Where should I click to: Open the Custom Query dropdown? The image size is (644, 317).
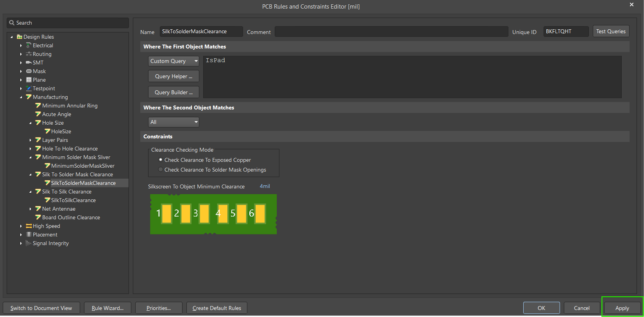coord(174,61)
